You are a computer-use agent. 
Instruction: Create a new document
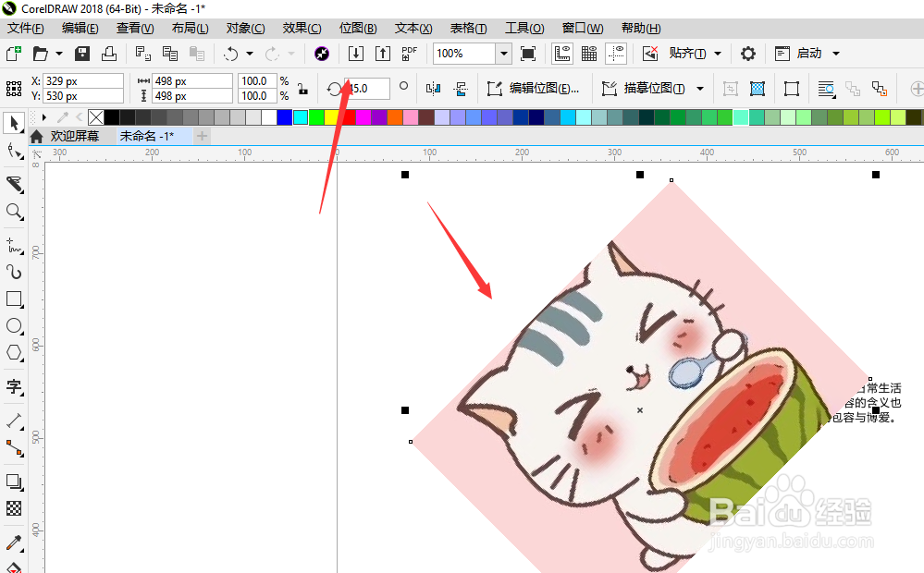14,54
